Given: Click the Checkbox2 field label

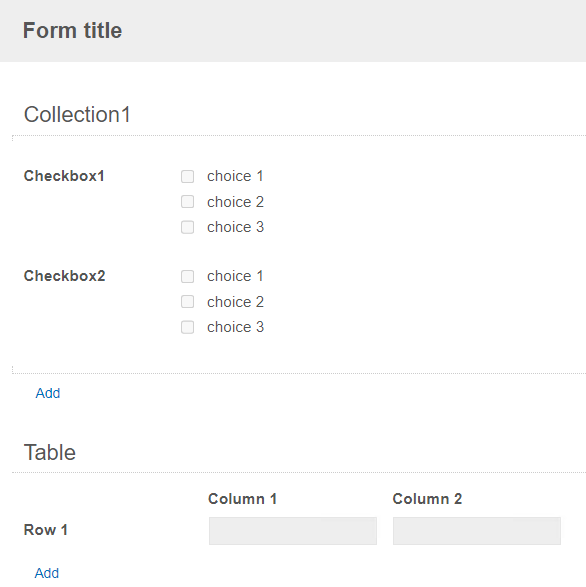Looking at the screenshot, I should click(x=64, y=276).
